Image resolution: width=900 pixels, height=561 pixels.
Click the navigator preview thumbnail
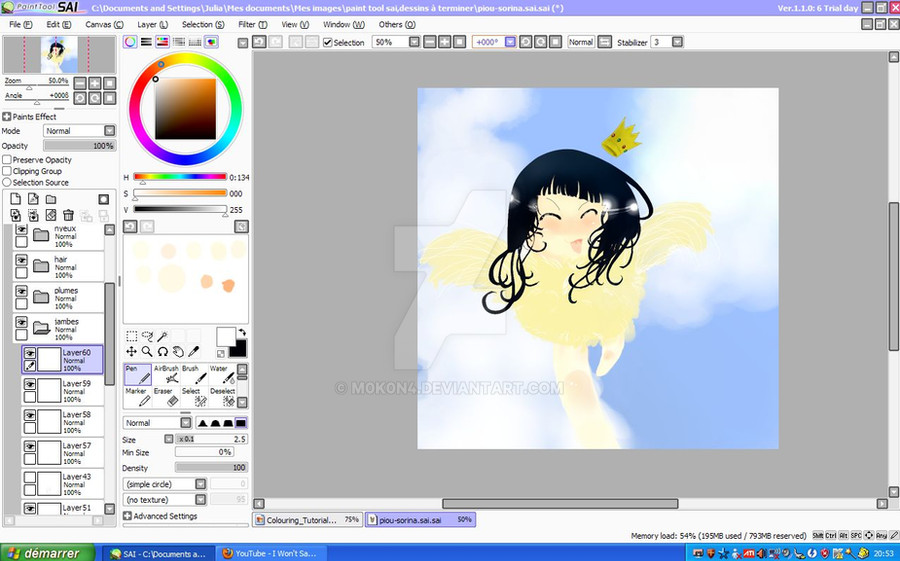click(x=59, y=55)
